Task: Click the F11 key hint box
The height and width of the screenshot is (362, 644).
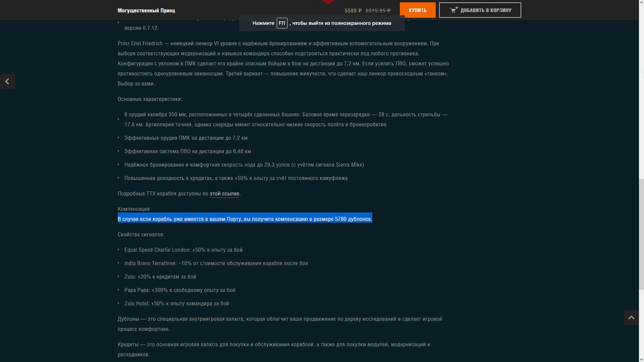Action: pos(282,23)
